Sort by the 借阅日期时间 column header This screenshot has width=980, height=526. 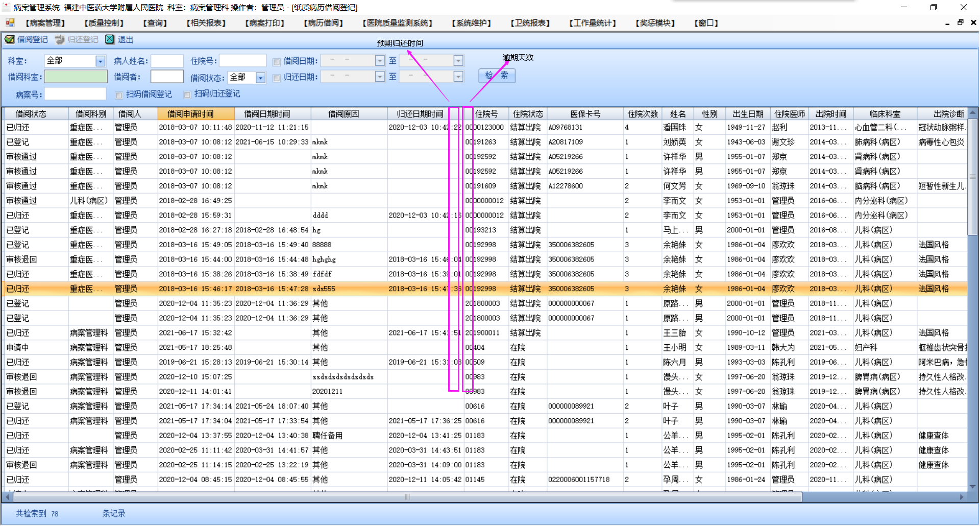(273, 114)
